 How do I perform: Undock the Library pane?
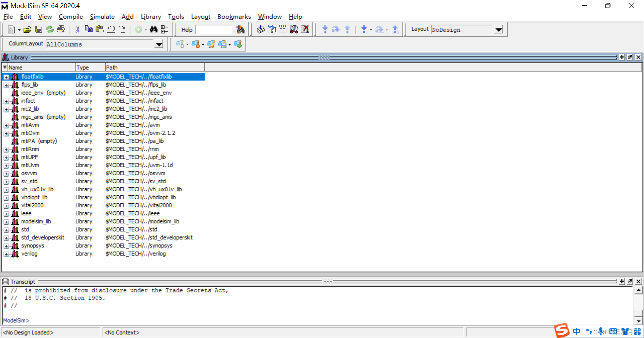point(630,57)
